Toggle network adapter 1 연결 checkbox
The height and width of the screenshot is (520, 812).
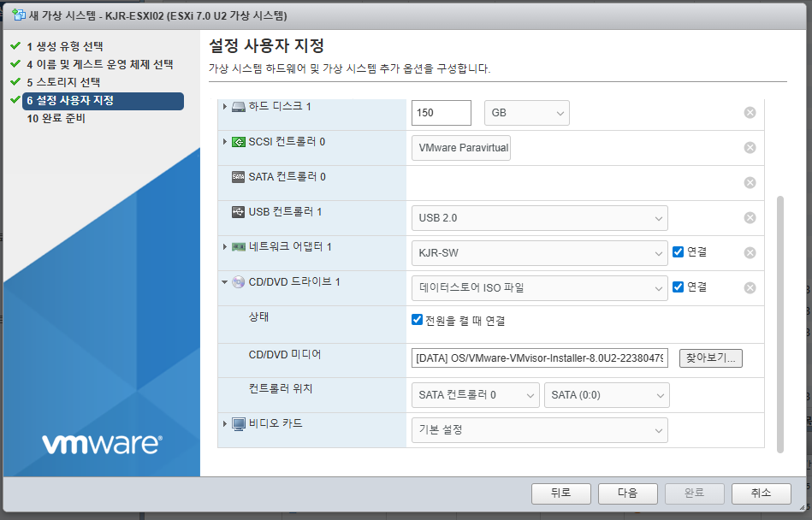click(678, 252)
